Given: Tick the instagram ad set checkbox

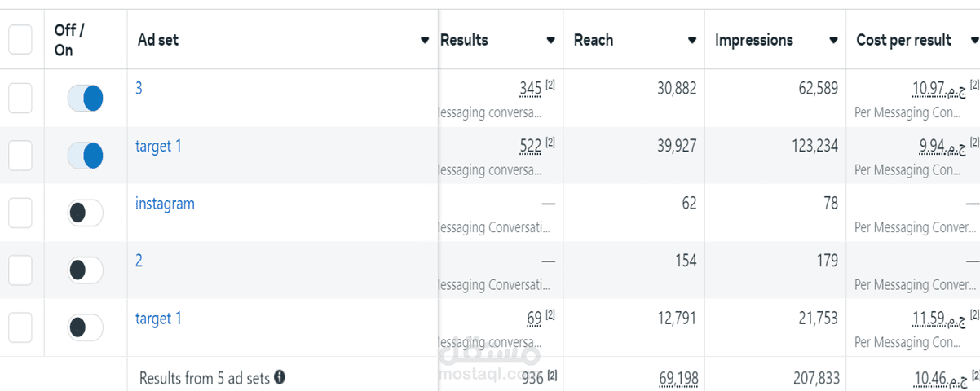Looking at the screenshot, I should pyautogui.click(x=20, y=213).
